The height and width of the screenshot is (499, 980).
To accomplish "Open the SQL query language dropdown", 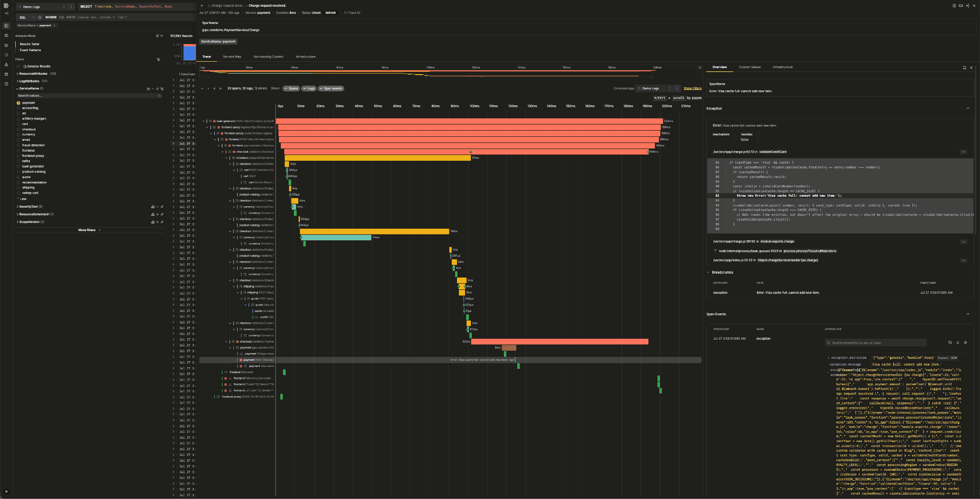I will (26, 17).
